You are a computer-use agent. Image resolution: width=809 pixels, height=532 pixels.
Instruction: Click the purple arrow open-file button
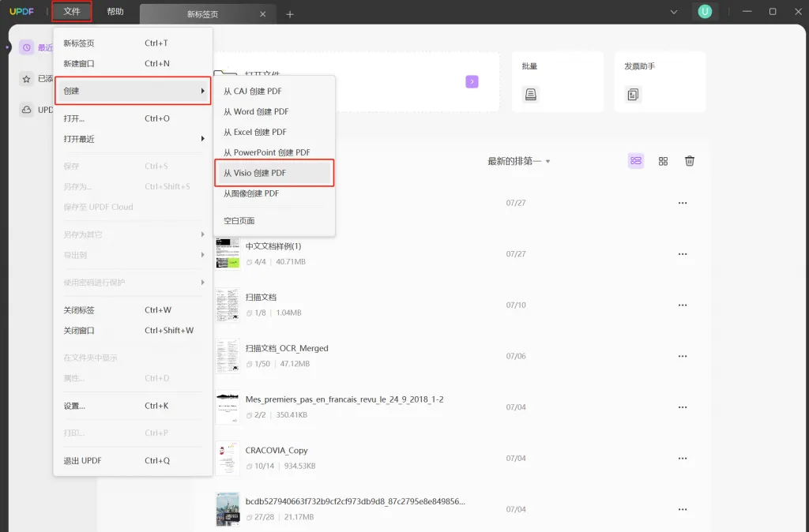coord(472,81)
